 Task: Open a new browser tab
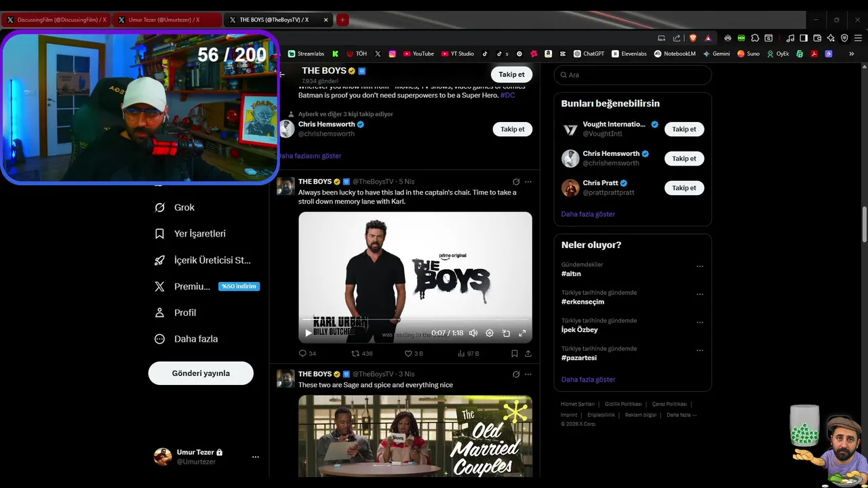(x=342, y=20)
